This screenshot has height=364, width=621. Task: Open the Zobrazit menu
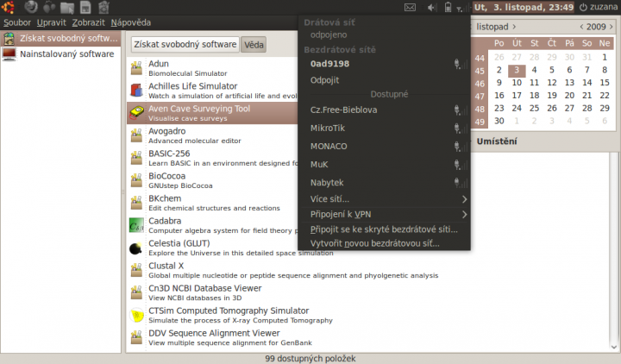click(88, 22)
